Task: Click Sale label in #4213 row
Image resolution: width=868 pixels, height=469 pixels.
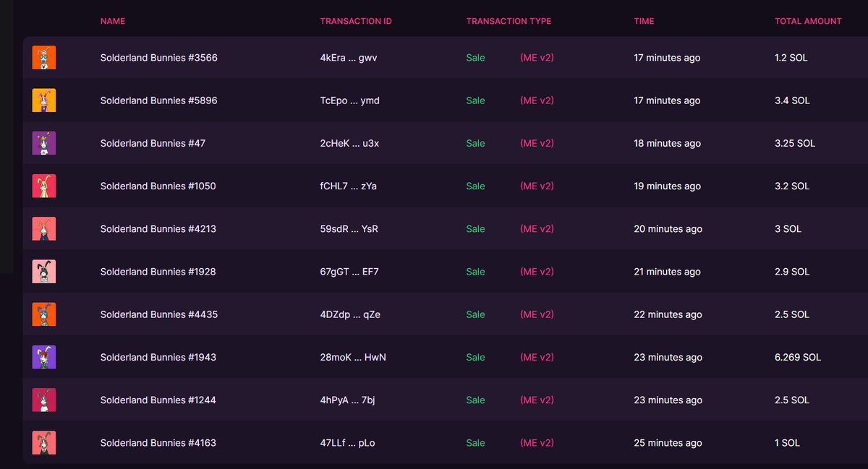Action: point(475,228)
